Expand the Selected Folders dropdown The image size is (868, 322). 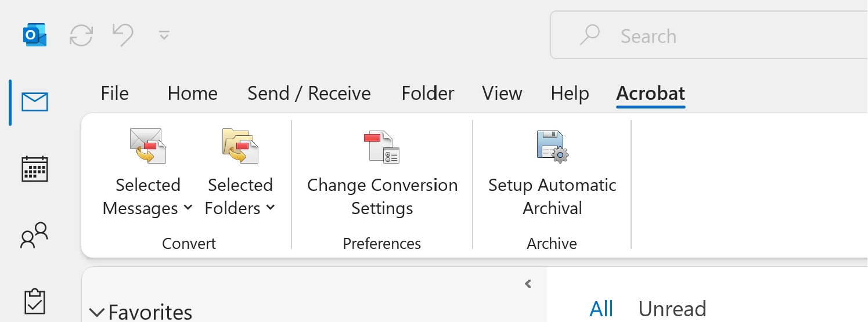pyautogui.click(x=240, y=197)
